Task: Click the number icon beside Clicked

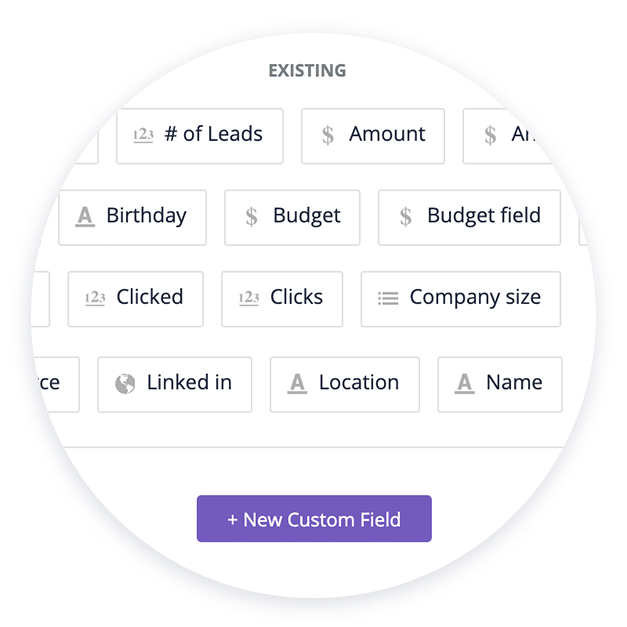Action: point(95,298)
